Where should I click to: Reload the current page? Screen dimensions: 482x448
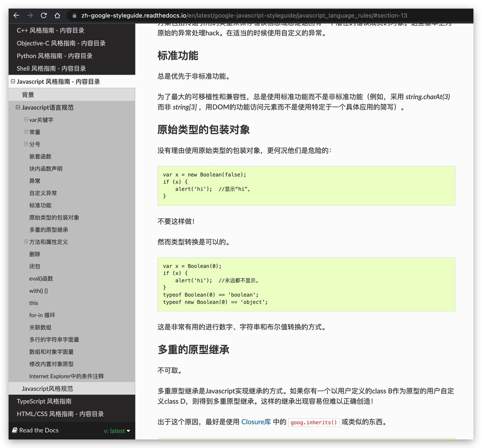tap(43, 16)
